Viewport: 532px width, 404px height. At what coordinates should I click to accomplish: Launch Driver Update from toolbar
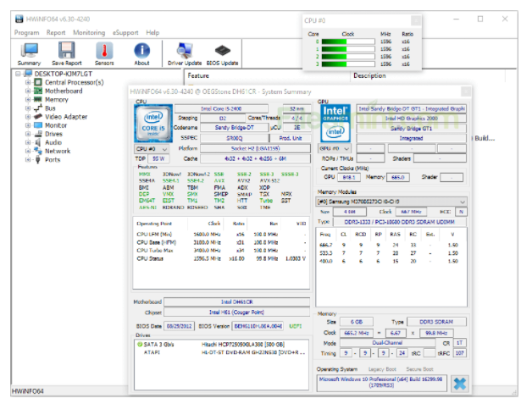point(185,53)
